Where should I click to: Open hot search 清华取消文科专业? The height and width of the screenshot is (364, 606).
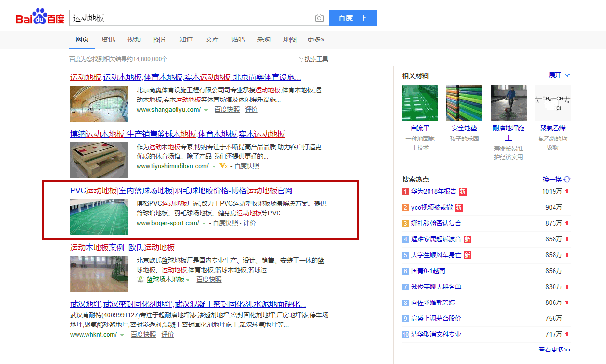point(436,334)
